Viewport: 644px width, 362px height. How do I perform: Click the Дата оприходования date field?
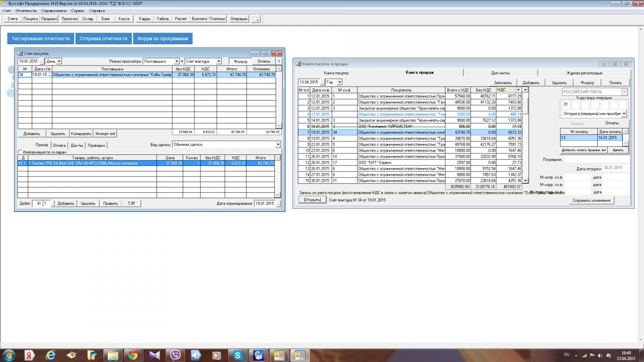point(264,204)
